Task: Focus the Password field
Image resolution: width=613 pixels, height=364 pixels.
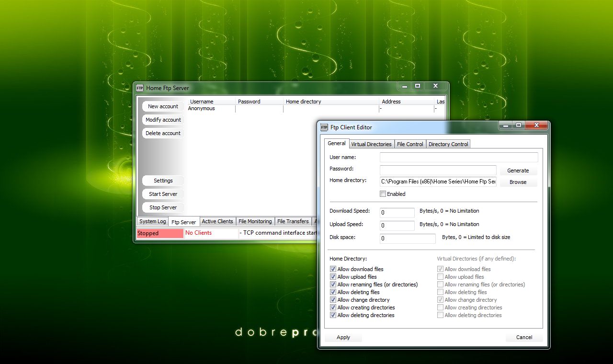Action: tap(438, 170)
